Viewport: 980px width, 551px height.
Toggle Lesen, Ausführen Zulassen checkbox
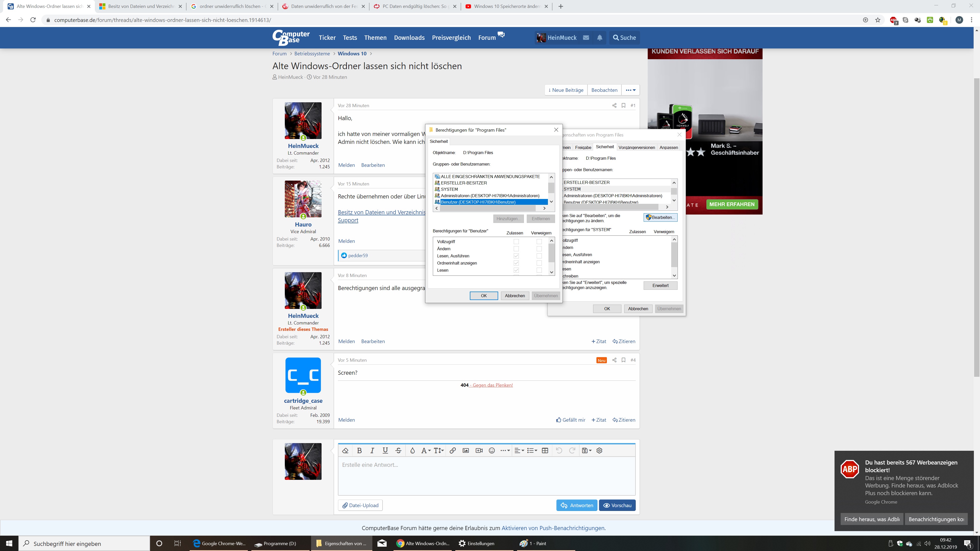click(516, 256)
